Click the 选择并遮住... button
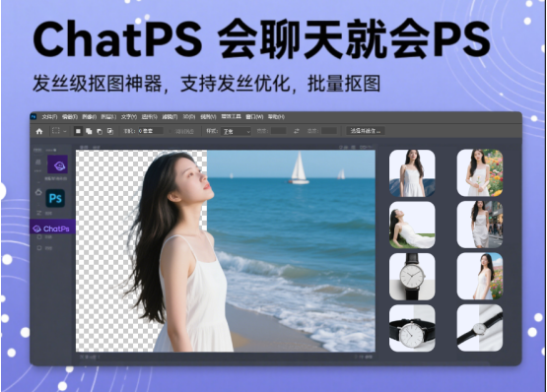The height and width of the screenshot is (392, 547). coord(366,131)
